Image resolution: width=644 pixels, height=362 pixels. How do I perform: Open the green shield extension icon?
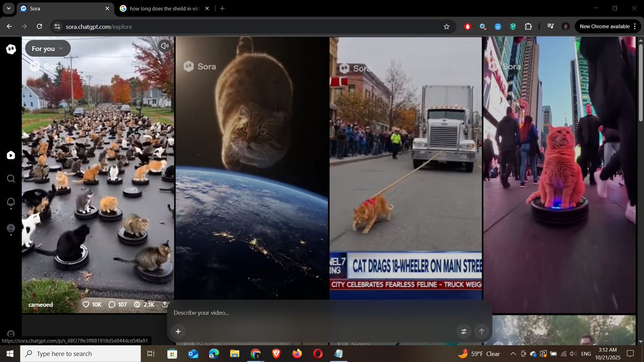click(x=513, y=26)
